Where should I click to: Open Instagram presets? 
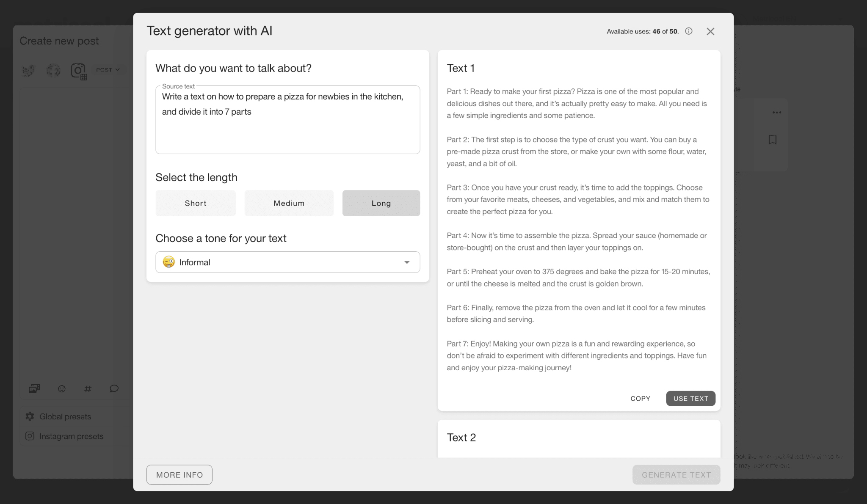point(72,436)
